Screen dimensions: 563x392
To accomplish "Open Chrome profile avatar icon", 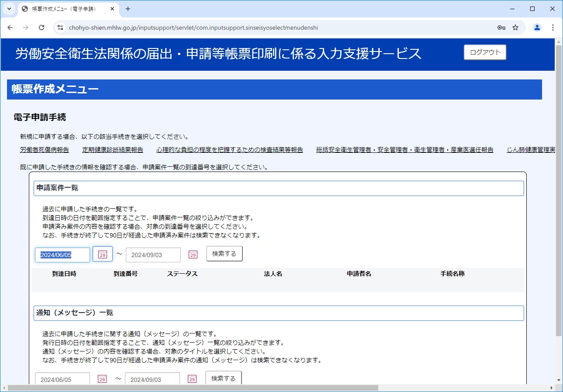I will pos(537,28).
